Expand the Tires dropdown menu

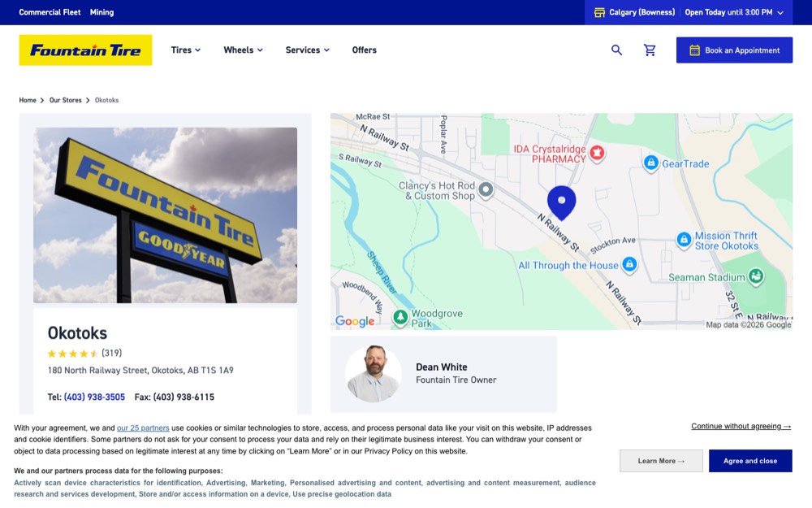coord(186,50)
